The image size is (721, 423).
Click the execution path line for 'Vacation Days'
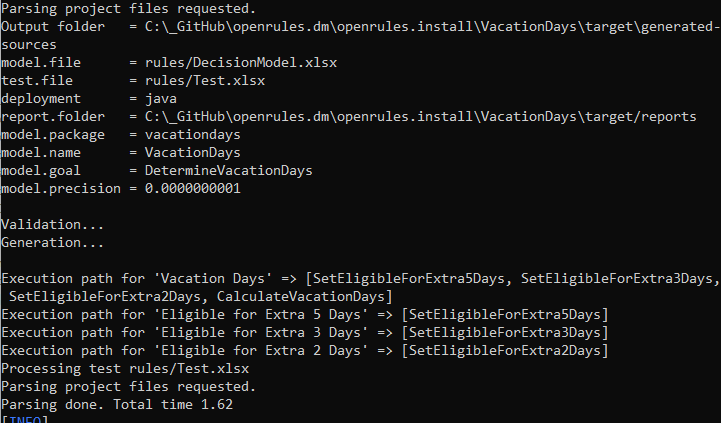(x=150, y=278)
